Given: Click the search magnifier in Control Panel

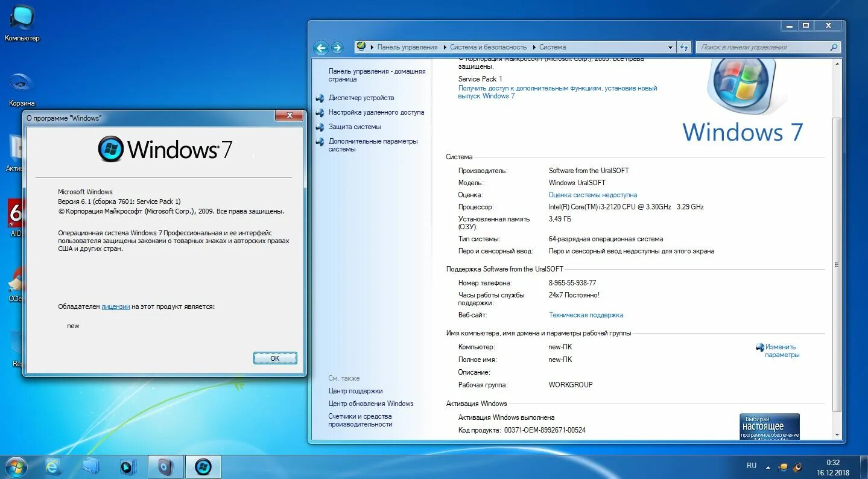Looking at the screenshot, I should point(834,47).
